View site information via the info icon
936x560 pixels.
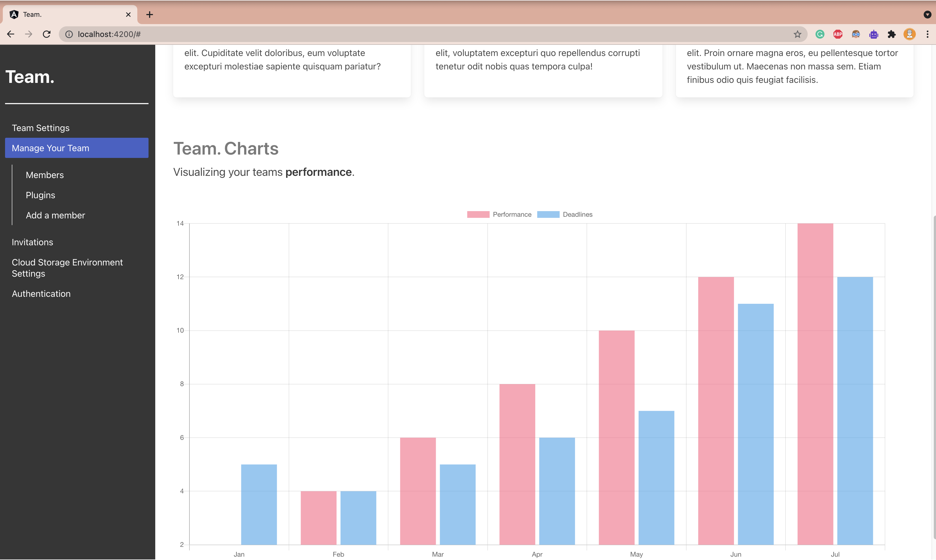[x=69, y=34]
